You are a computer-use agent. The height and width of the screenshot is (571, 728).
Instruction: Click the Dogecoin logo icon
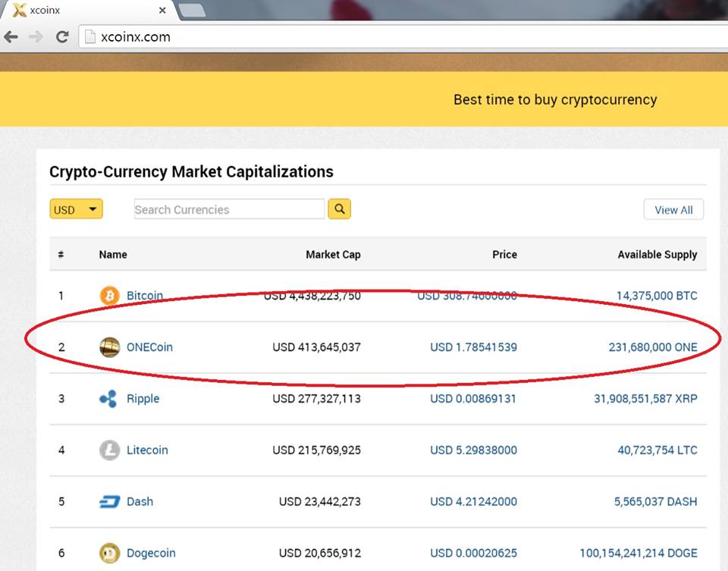(x=109, y=554)
